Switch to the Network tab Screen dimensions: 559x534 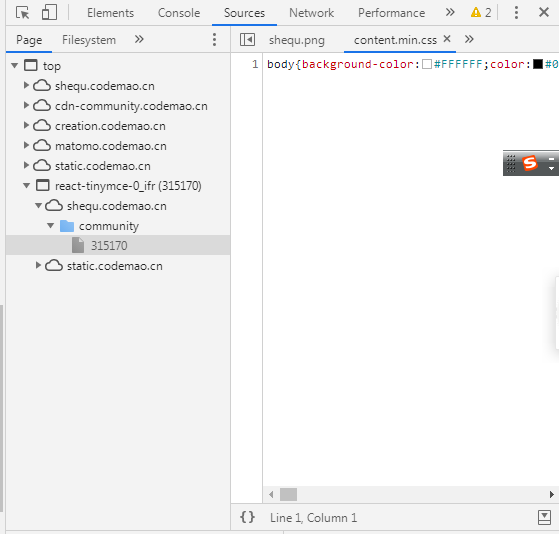[x=311, y=13]
